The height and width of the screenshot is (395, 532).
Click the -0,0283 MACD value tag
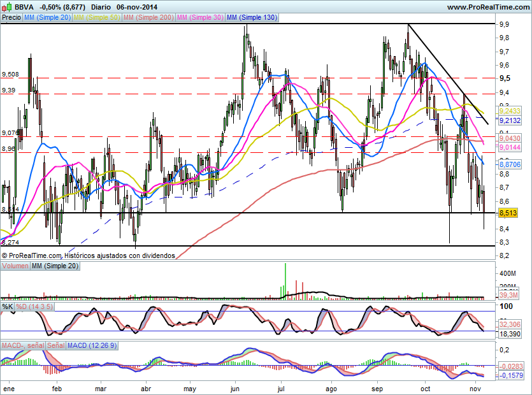pos(511,366)
